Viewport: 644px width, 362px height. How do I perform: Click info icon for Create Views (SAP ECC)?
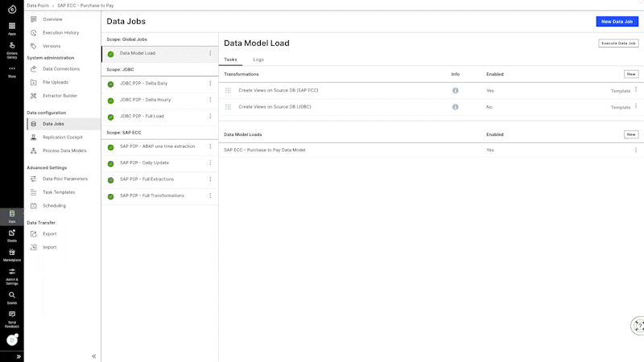(455, 91)
